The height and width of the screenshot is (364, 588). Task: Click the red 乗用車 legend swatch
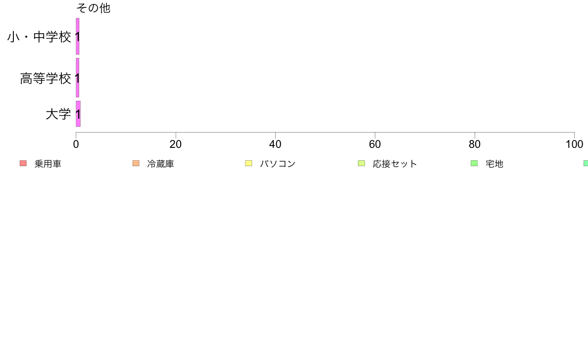23,163
